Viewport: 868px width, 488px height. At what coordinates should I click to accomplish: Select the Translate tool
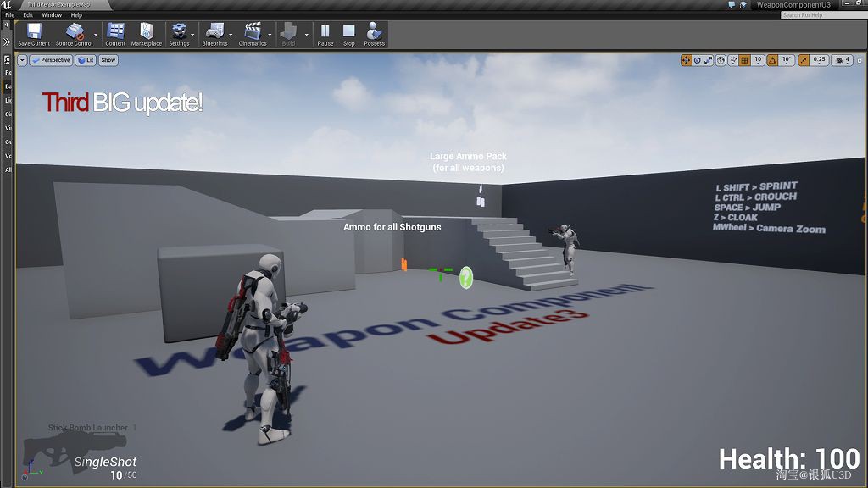click(687, 60)
